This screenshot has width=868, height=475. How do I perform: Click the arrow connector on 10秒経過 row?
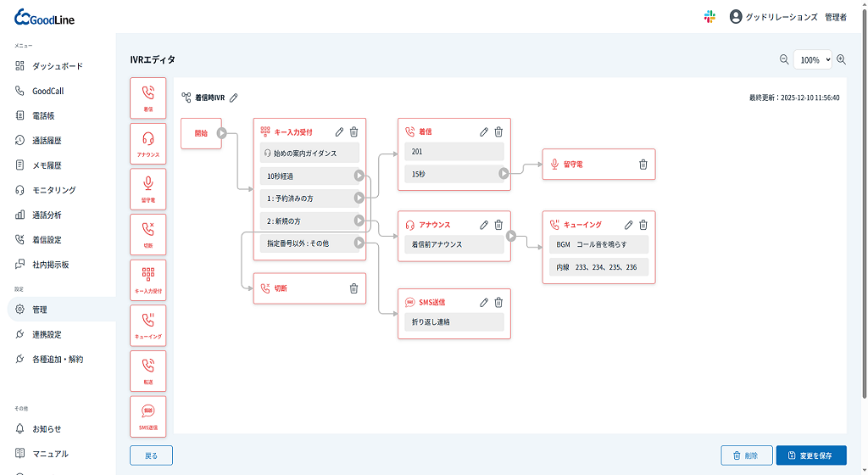tap(359, 176)
